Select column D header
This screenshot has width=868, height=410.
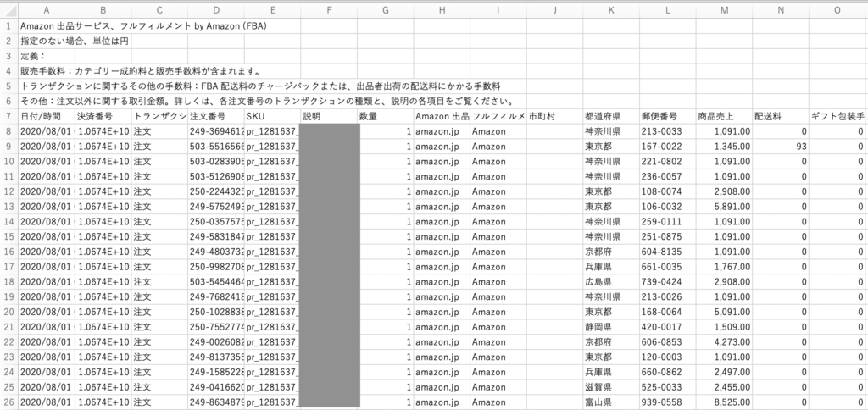click(216, 10)
